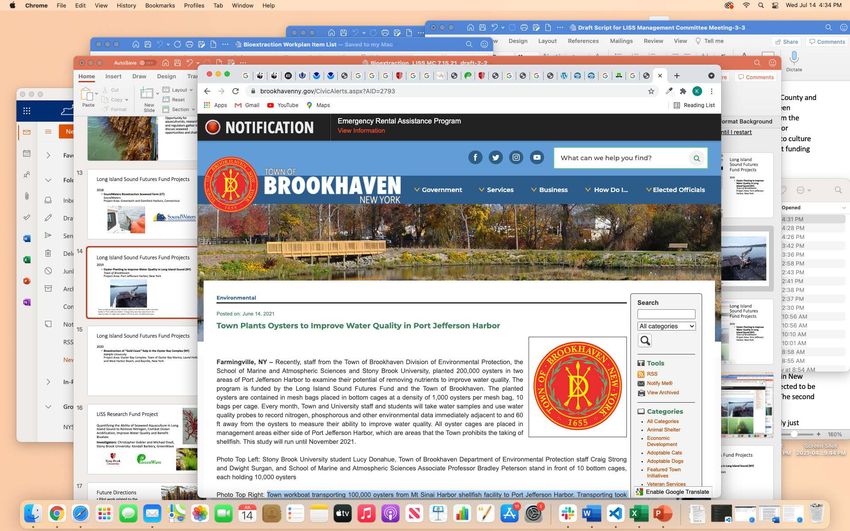850x531 pixels.
Task: Expand the Business navigation dropdown
Action: (x=550, y=190)
